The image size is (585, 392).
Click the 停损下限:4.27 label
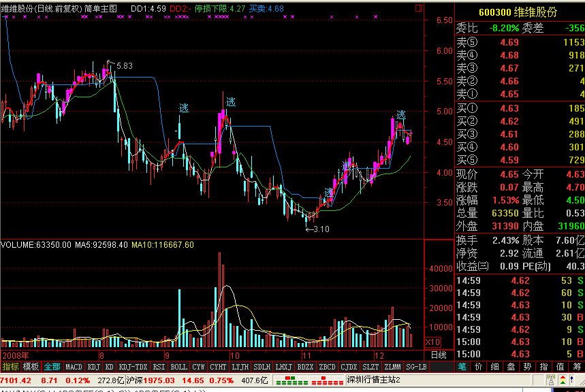[220, 8]
